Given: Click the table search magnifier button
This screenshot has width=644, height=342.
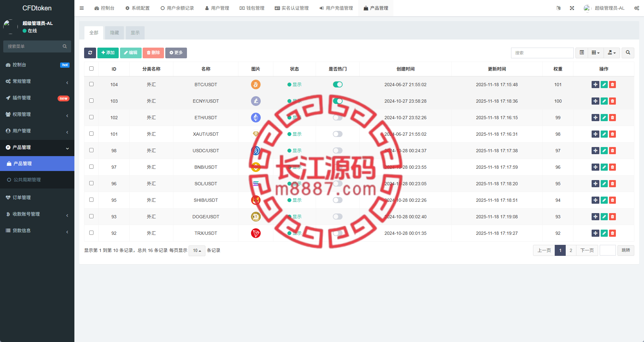Looking at the screenshot, I should tap(628, 53).
